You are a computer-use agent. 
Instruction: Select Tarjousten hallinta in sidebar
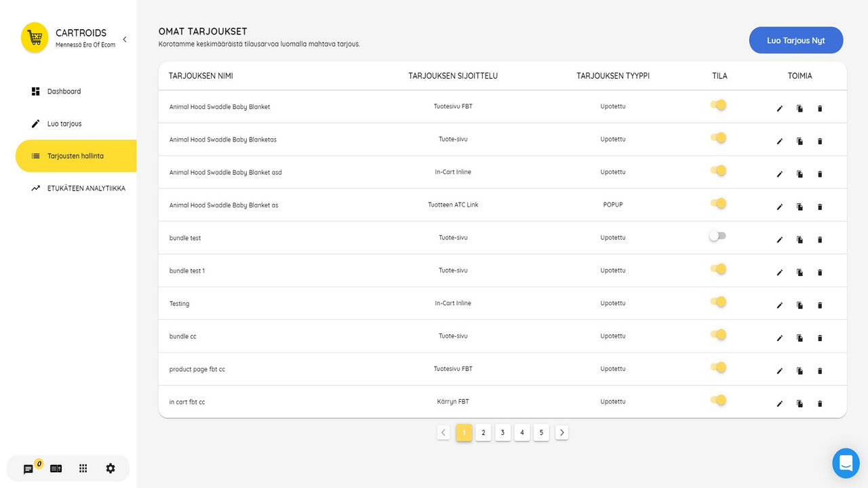pyautogui.click(x=76, y=156)
